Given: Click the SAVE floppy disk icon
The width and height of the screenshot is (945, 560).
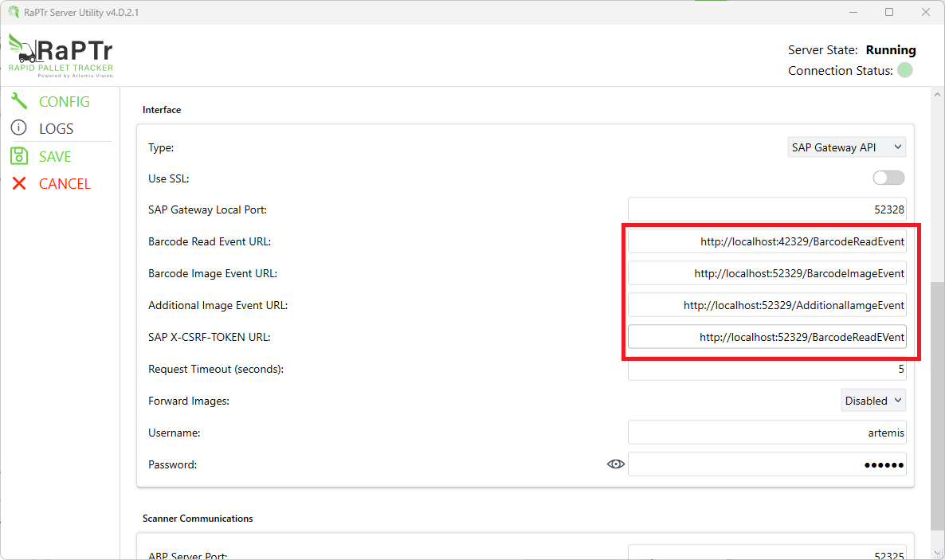Looking at the screenshot, I should tap(19, 156).
